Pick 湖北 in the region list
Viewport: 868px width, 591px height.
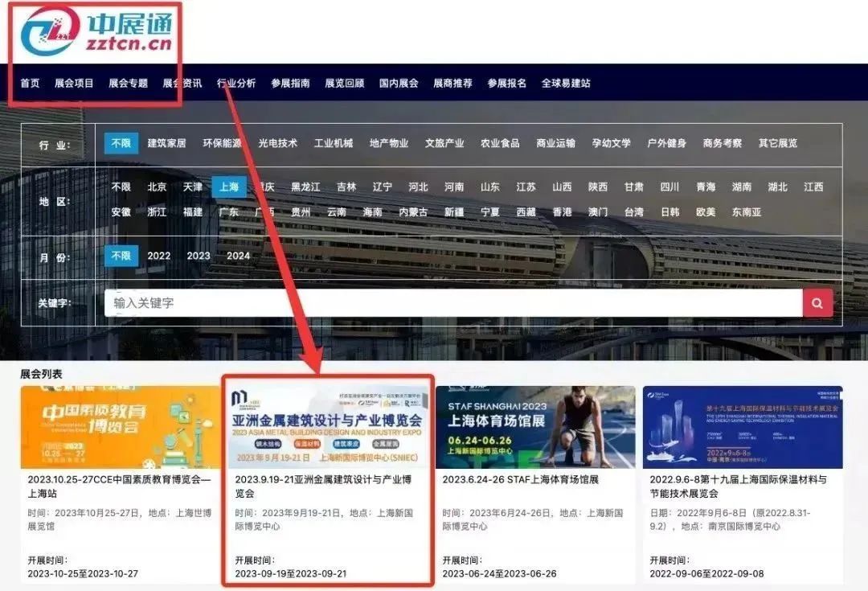778,187
